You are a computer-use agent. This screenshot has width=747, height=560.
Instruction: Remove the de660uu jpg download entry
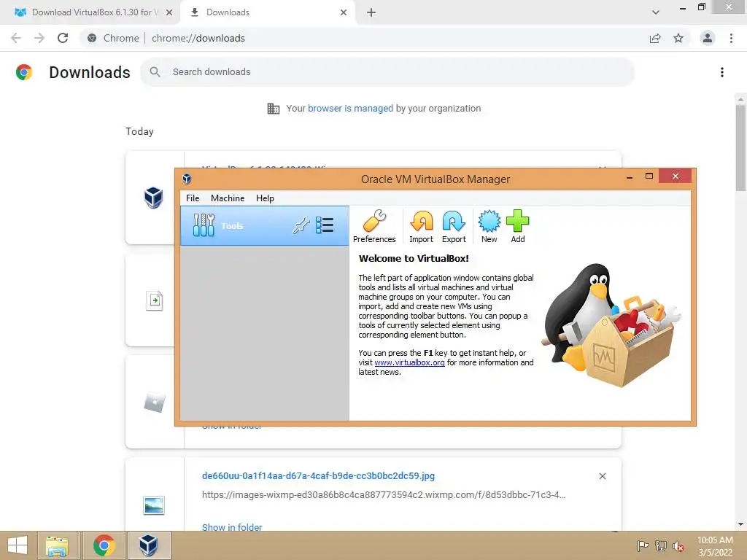point(602,476)
